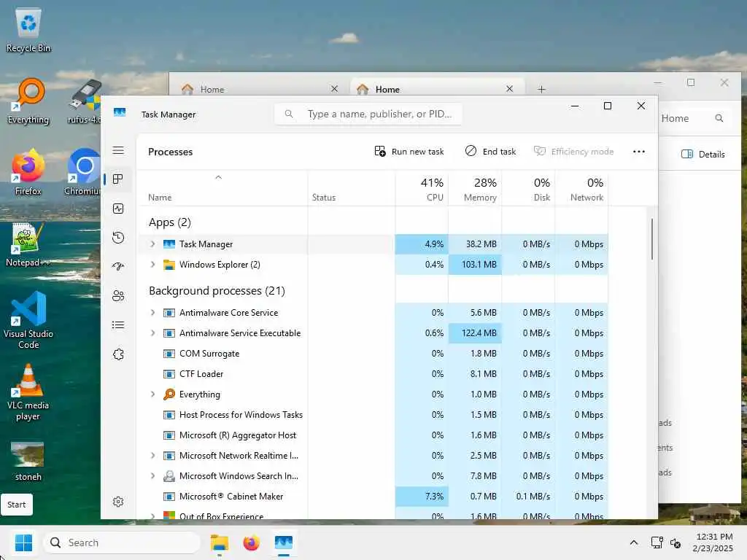Open Firefox from taskbar
The width and height of the screenshot is (747, 560).
(x=251, y=542)
